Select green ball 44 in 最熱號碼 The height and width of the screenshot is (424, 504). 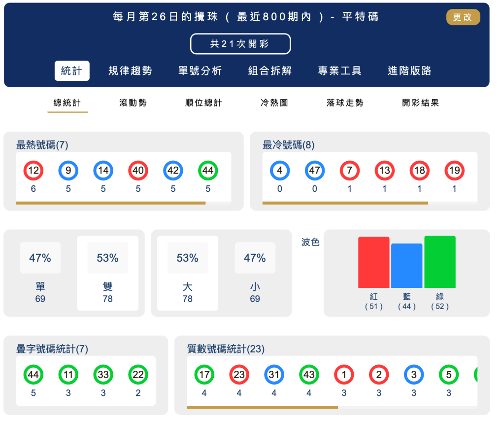pyautogui.click(x=208, y=170)
